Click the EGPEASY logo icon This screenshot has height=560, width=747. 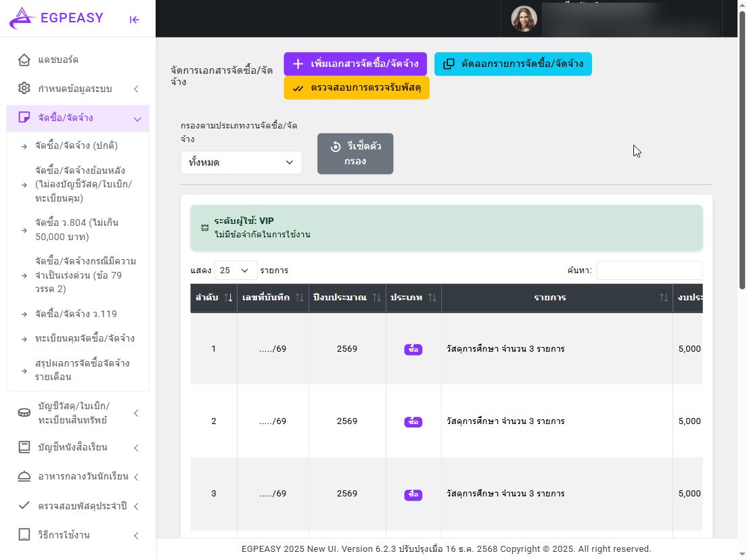click(22, 18)
